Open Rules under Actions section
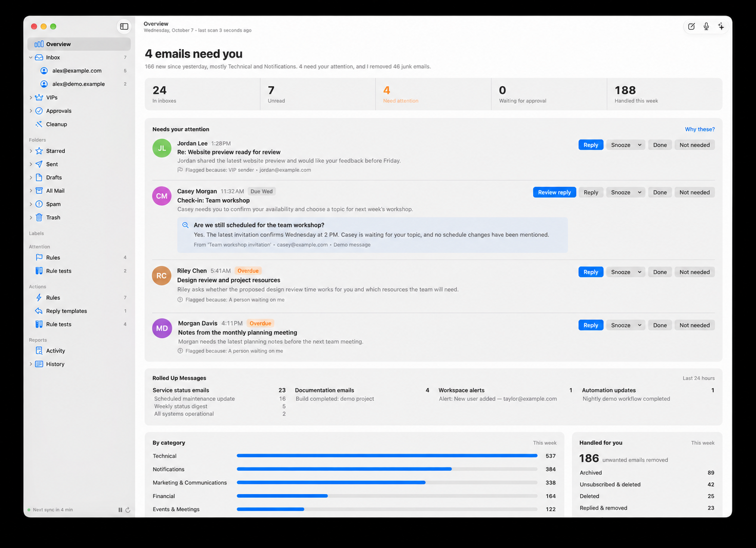 [x=79, y=298]
